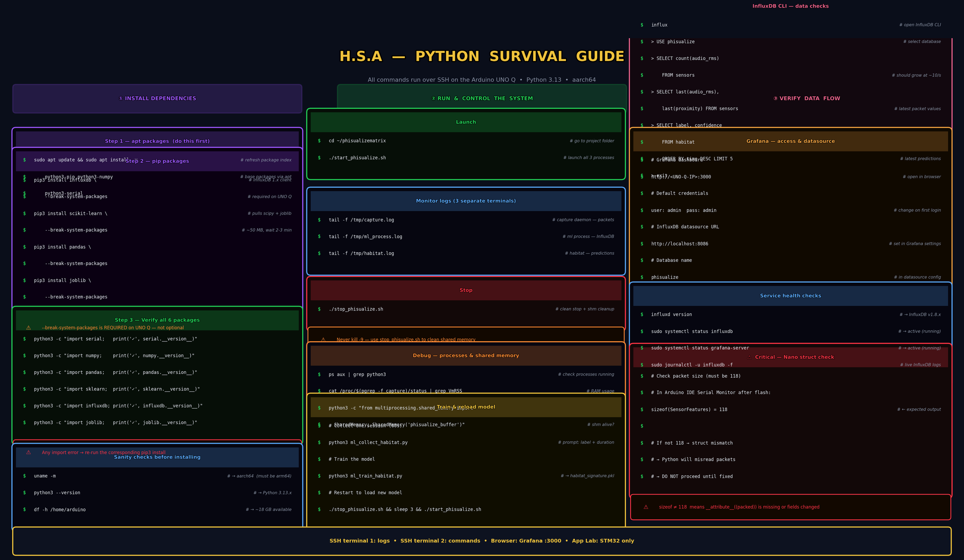Click the 'Launch' card header

tap(466, 122)
